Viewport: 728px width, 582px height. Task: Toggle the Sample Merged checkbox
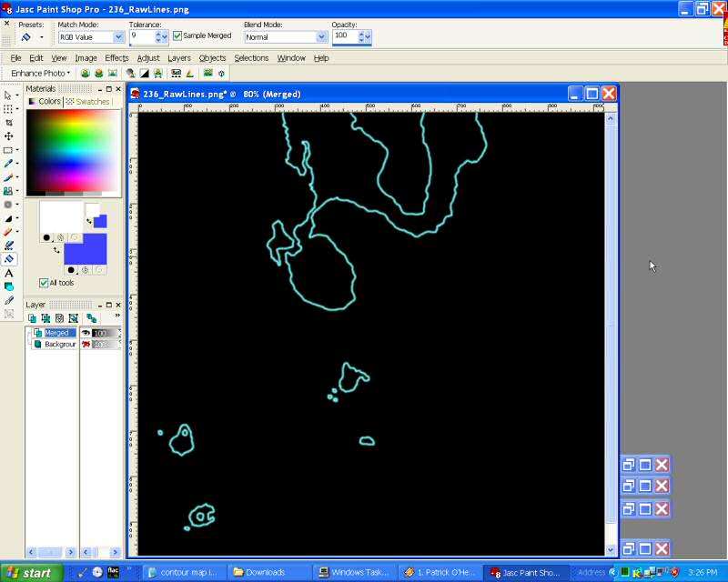pyautogui.click(x=177, y=36)
